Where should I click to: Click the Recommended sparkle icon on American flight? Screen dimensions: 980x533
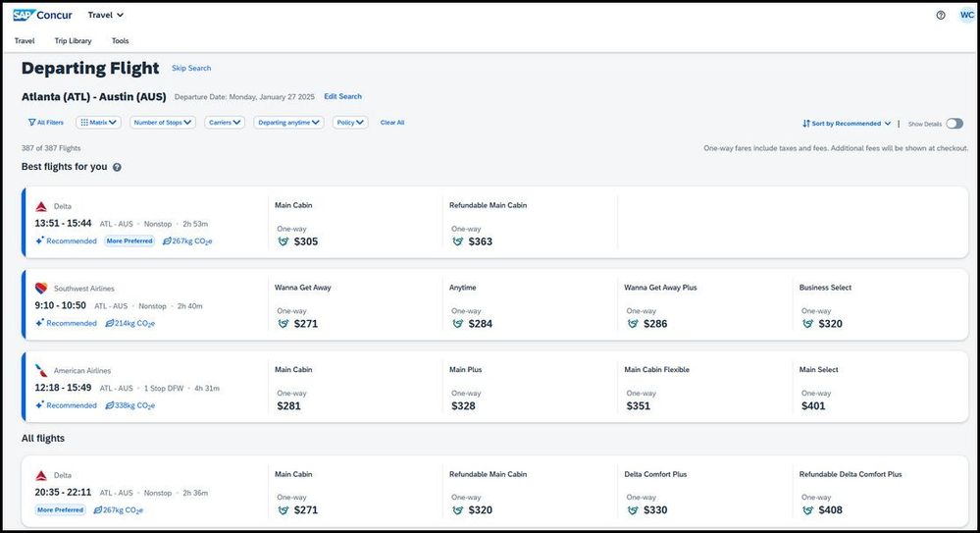[39, 404]
